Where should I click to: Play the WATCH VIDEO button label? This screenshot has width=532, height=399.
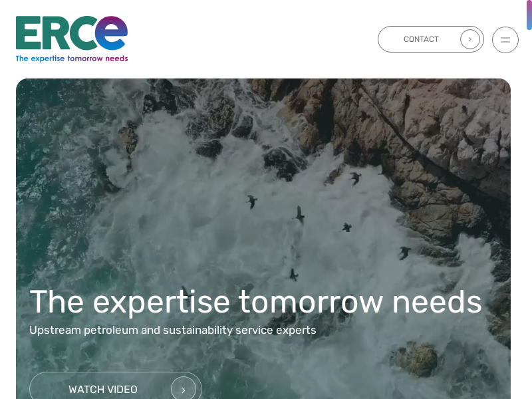tap(103, 390)
